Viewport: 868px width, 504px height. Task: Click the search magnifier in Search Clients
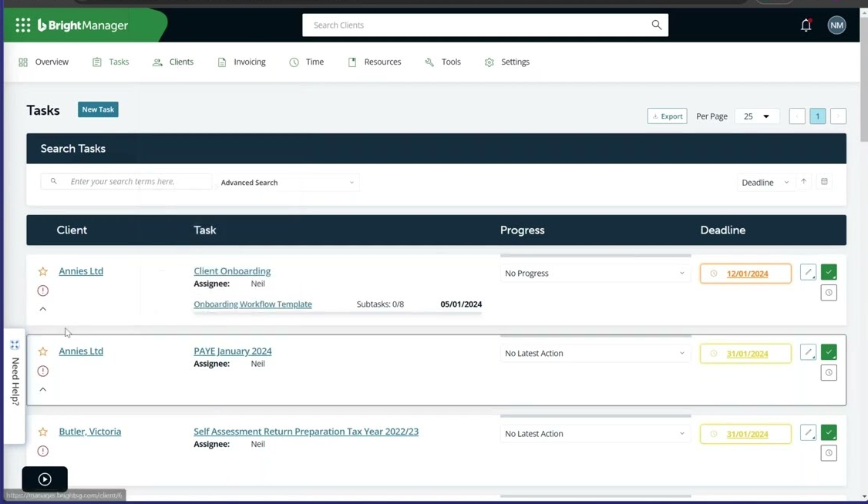point(656,25)
